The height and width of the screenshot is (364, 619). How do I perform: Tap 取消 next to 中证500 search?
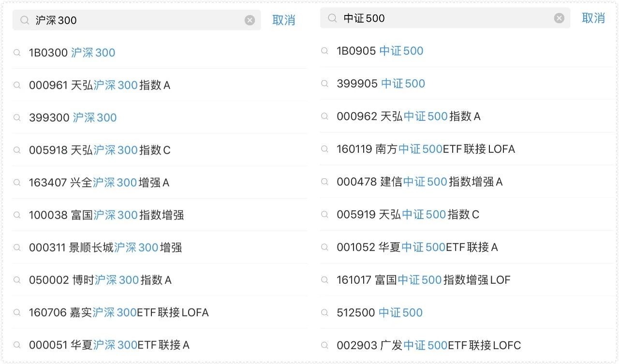click(593, 18)
